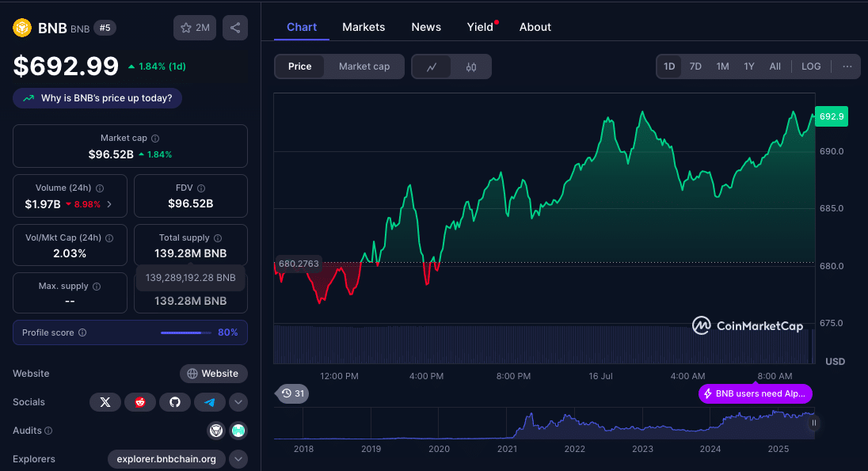Select Price chart mode

300,66
